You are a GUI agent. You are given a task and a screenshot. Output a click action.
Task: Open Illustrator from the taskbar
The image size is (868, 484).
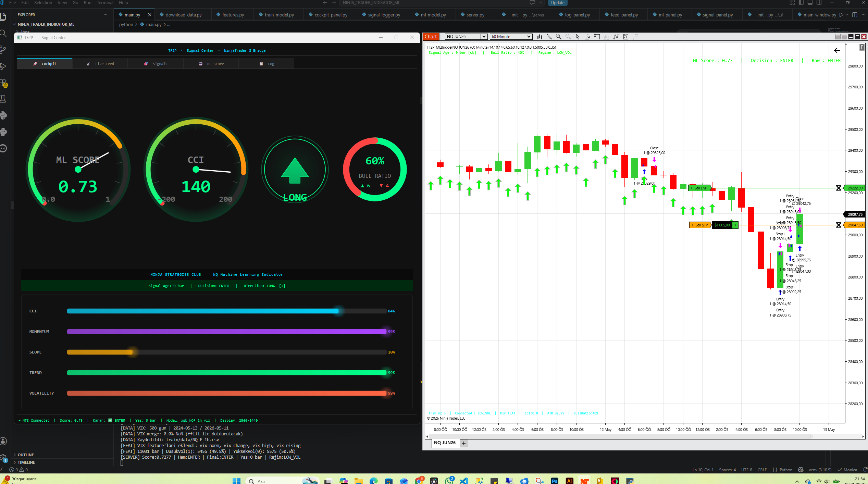click(569, 481)
